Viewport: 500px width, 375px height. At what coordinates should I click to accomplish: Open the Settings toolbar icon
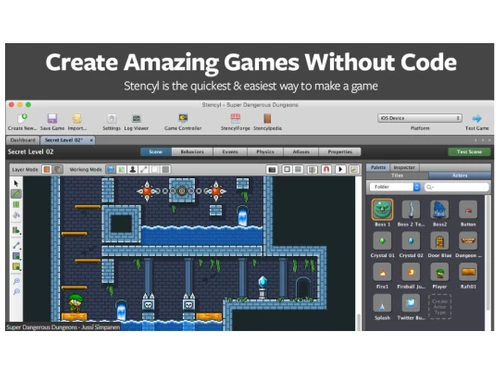point(111,118)
